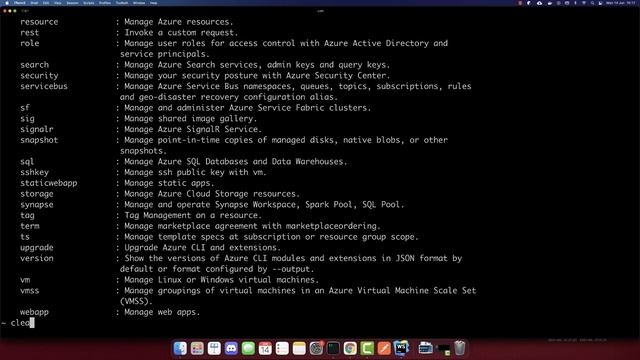The height and width of the screenshot is (360, 640).
Task: Open the Trash in the dock
Action: click(460, 348)
